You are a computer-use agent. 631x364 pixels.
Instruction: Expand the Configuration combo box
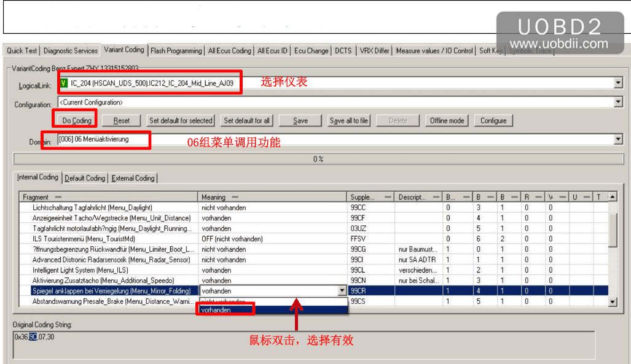click(618, 102)
